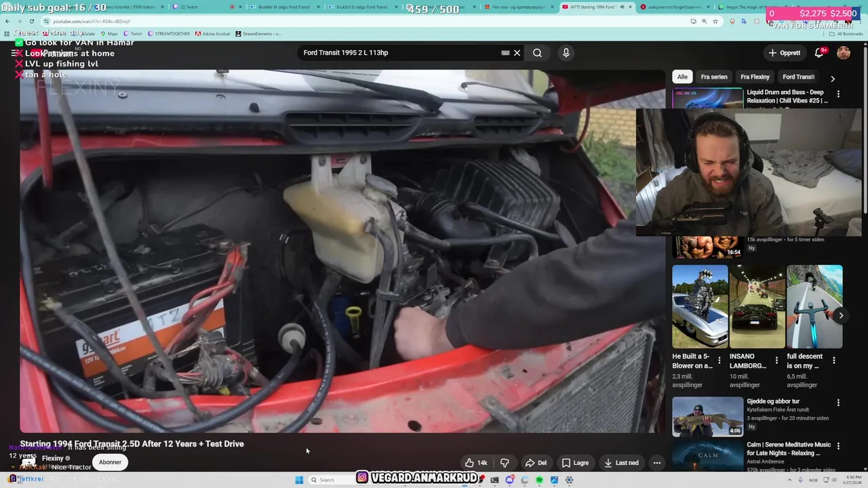Image resolution: width=868 pixels, height=488 pixels.
Task: Open the Maps bookmark
Action: coord(108,33)
